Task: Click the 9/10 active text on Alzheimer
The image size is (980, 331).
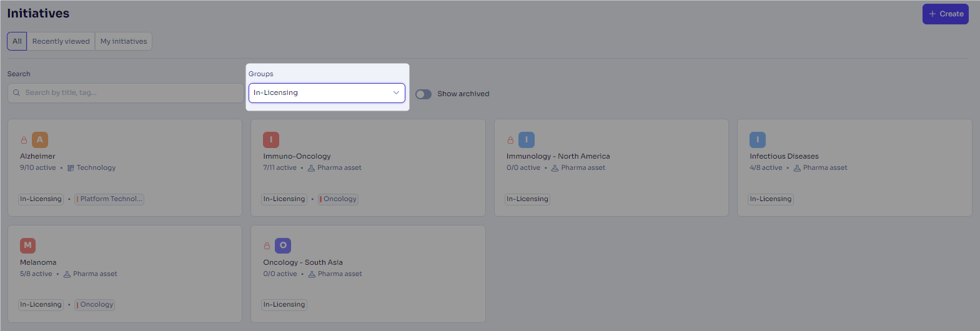Action: [x=38, y=168]
